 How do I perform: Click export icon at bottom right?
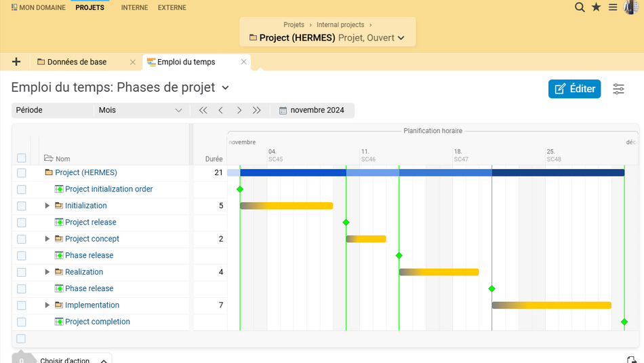click(x=631, y=360)
